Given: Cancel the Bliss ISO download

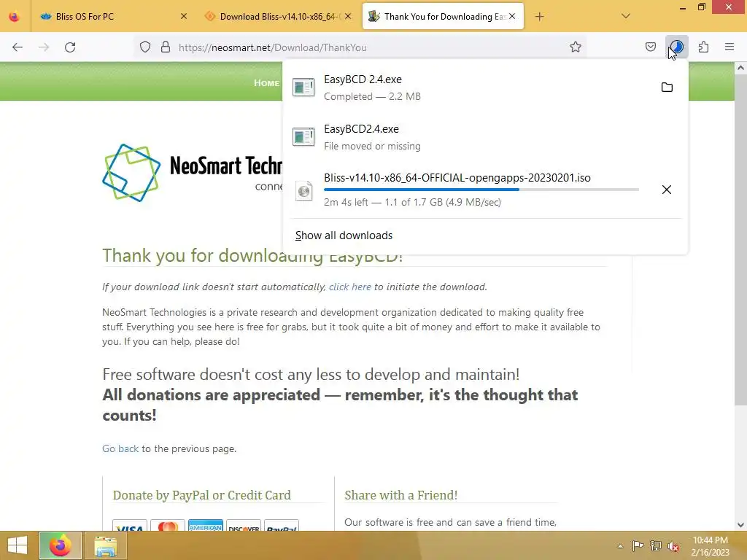Looking at the screenshot, I should click(667, 190).
